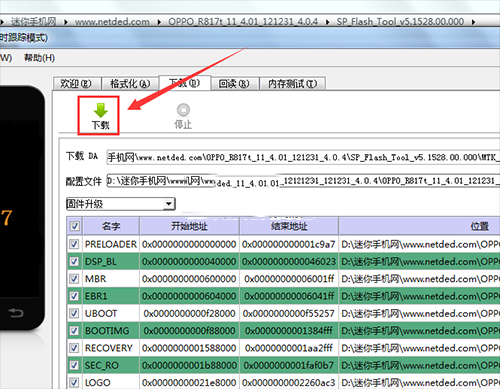This screenshot has height=389, width=500.
Task: Uncheck the EBR1 row checkbox
Action: pyautogui.click(x=74, y=296)
